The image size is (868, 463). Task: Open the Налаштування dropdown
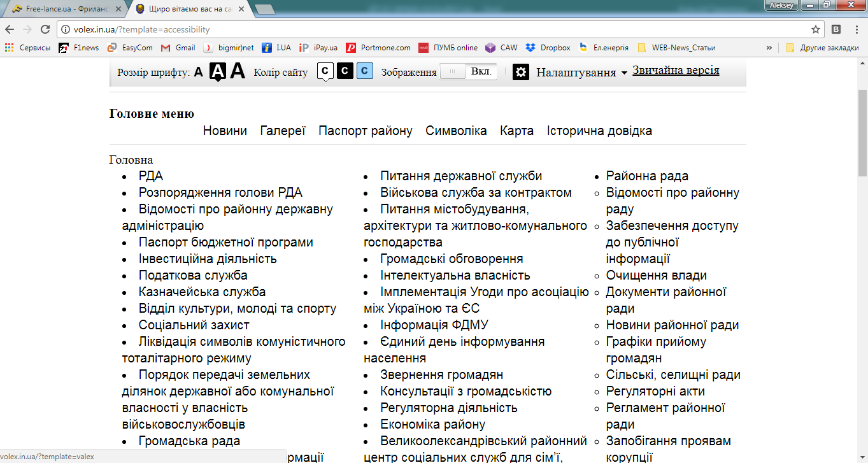pyautogui.click(x=581, y=73)
